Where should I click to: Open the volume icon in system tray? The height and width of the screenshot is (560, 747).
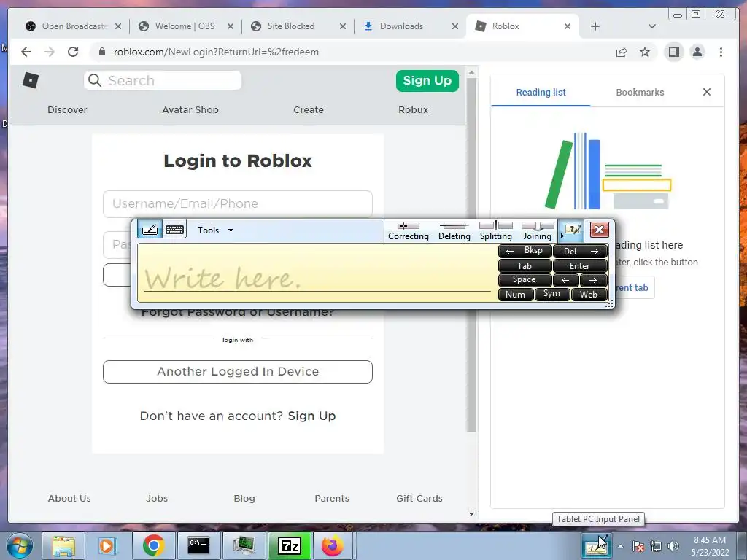coord(673,546)
